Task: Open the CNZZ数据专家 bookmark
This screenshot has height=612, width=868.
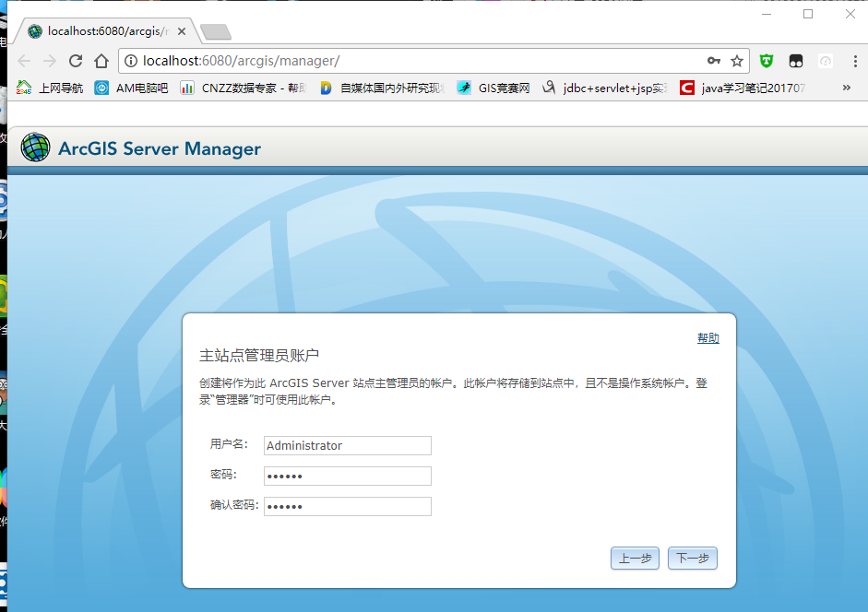Action: pos(243,88)
